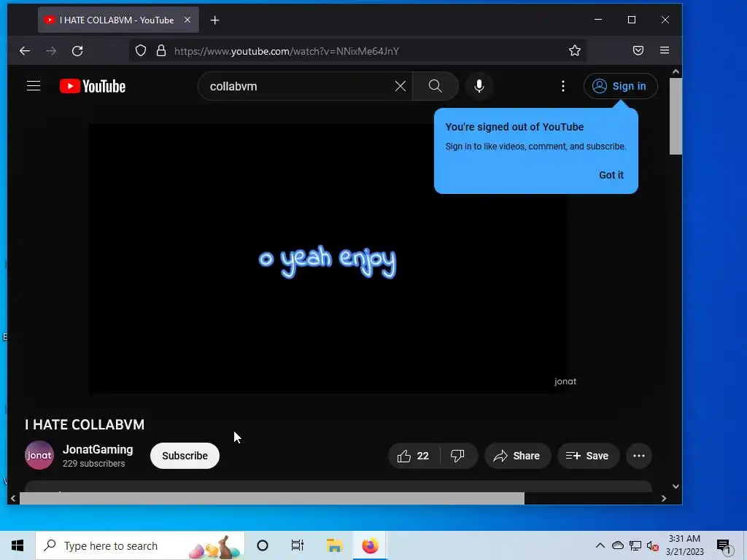Viewport: 747px width, 560px height.
Task: Open JonatGaming channel avatar
Action: pos(39,455)
